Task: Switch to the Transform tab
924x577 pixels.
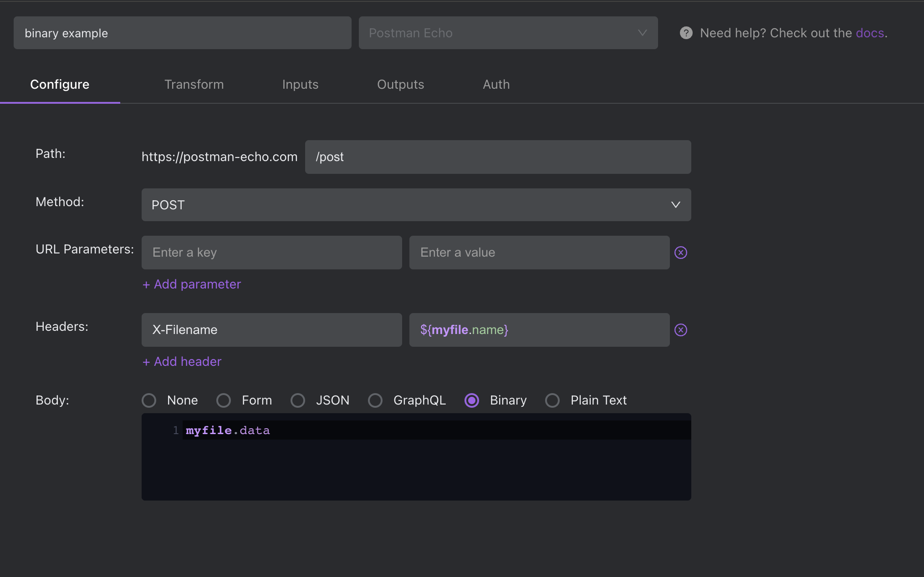Action: [194, 85]
